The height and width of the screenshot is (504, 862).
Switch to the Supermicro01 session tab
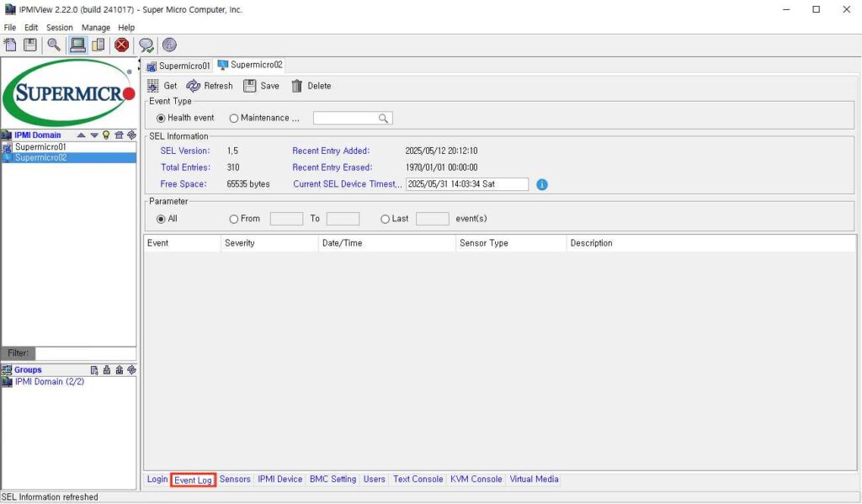(x=178, y=66)
